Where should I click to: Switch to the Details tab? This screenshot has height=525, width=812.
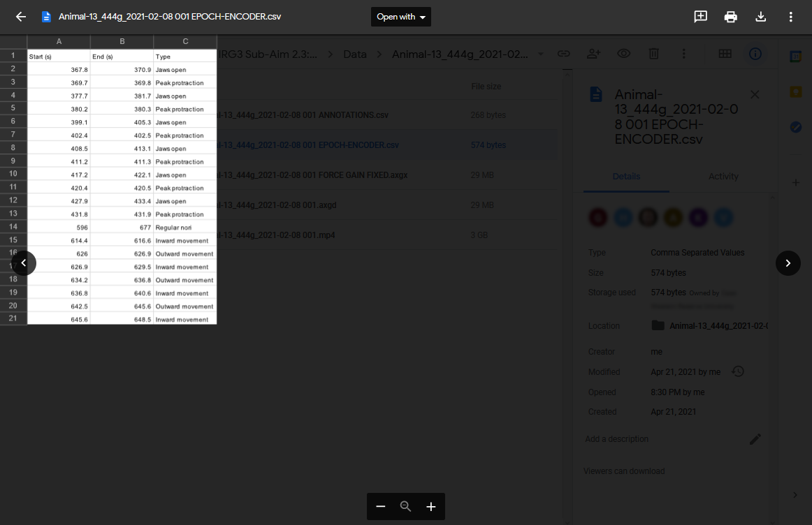[626, 177]
